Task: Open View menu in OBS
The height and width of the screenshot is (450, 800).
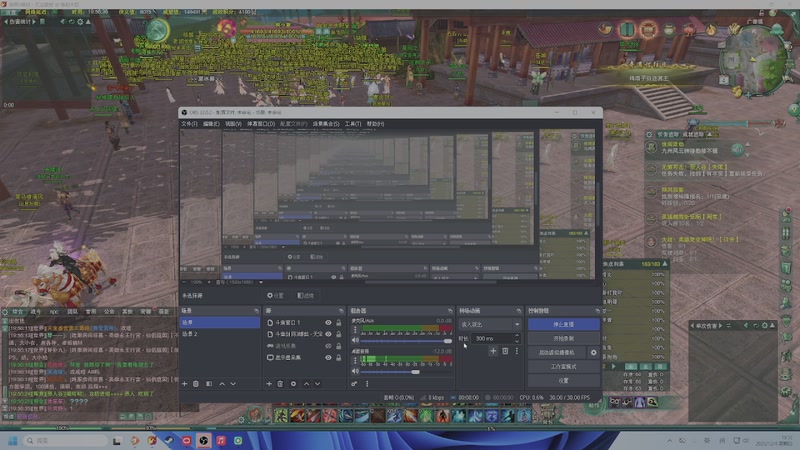Action: tap(233, 124)
